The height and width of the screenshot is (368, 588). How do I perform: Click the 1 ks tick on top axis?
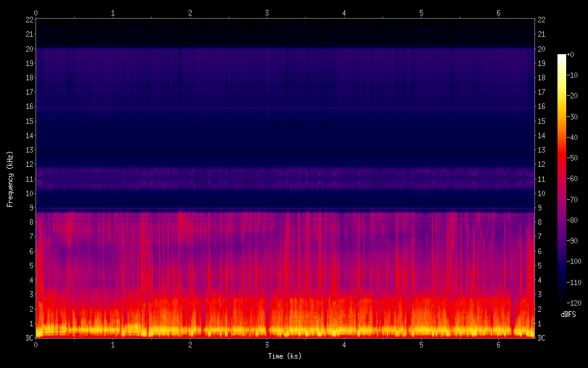[x=113, y=12]
